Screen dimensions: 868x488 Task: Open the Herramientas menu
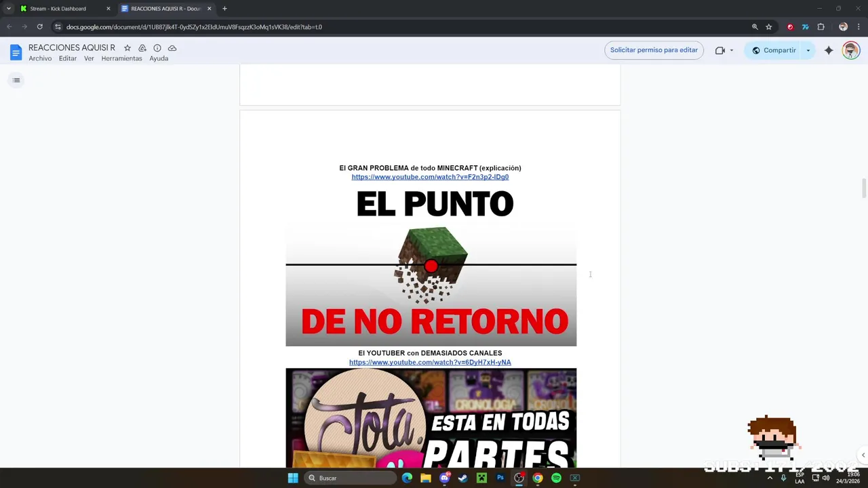(x=121, y=58)
